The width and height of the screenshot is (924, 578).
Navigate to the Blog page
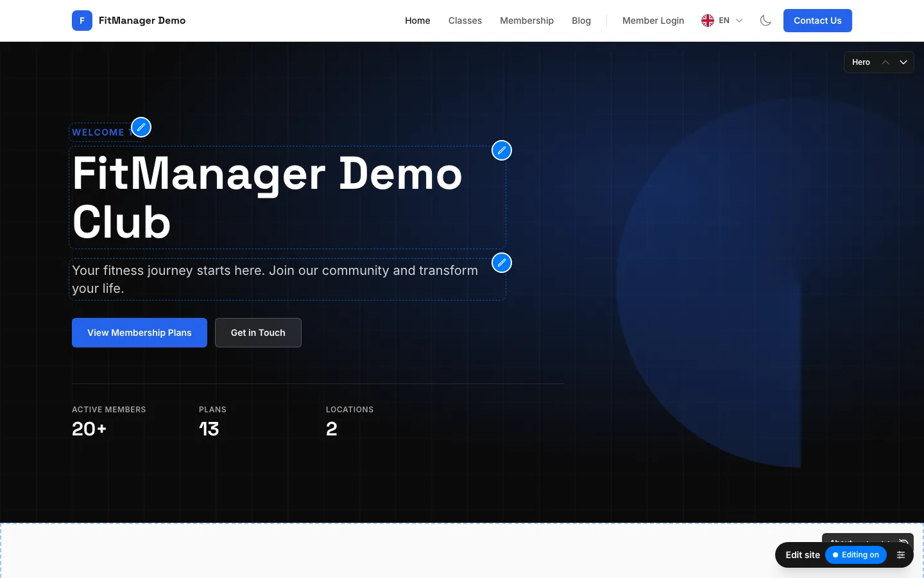581,21
